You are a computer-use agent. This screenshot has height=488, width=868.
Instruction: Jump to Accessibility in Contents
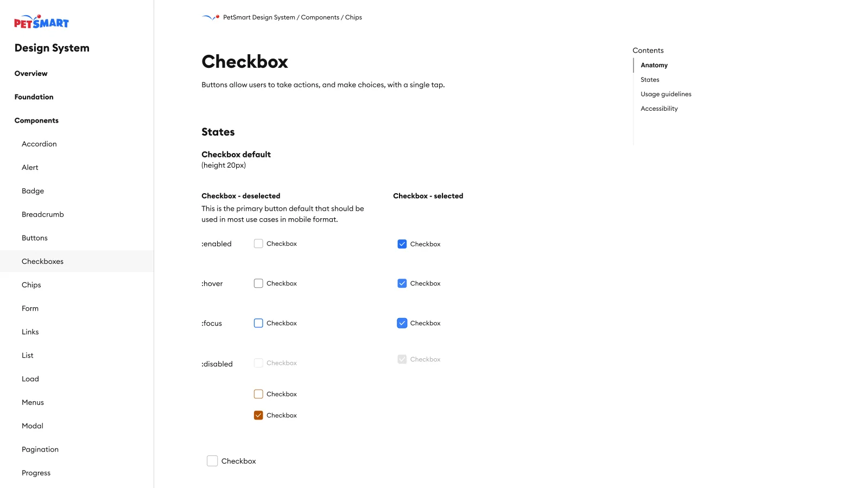tap(659, 109)
